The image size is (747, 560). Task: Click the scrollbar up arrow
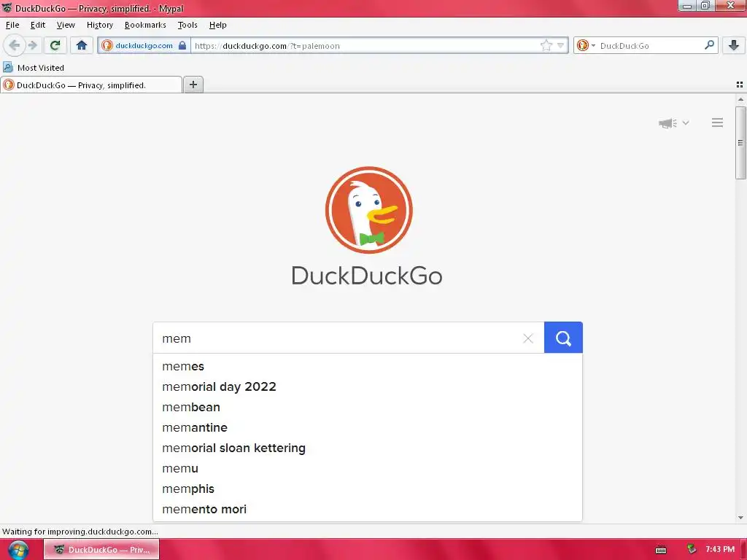[740, 99]
